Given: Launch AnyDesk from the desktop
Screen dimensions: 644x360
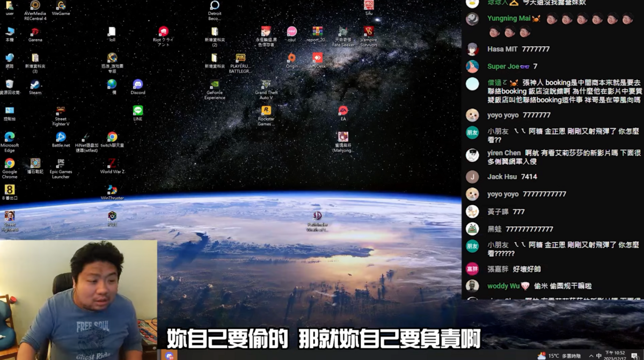Looking at the screenshot, I should tap(317, 61).
